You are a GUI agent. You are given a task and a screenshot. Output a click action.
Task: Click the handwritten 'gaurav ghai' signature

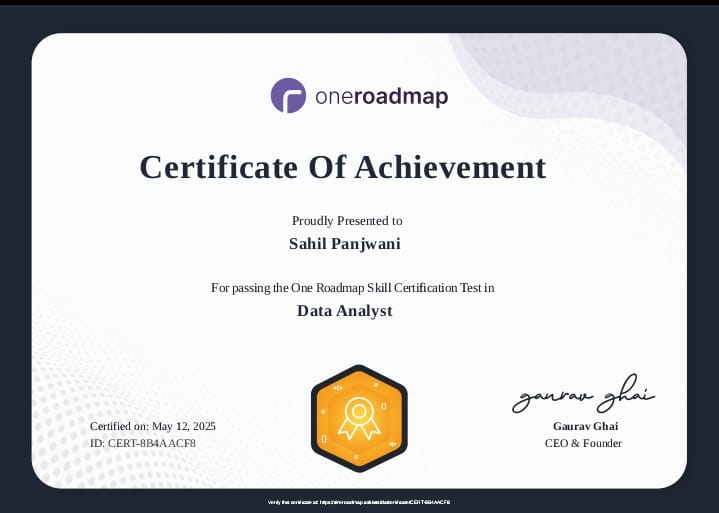tap(583, 394)
